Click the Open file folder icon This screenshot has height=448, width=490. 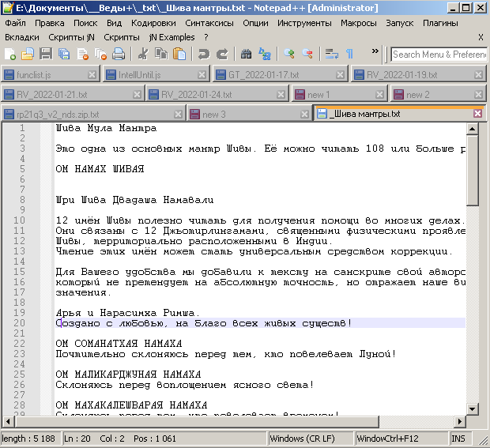pyautogui.click(x=28, y=54)
